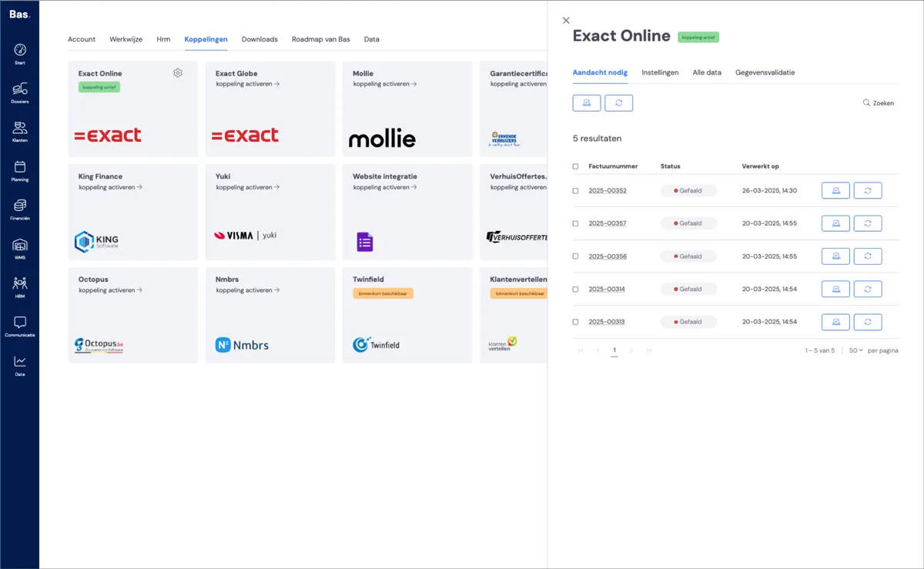Open invoice link 2025-00356
924x569 pixels.
[x=608, y=256]
